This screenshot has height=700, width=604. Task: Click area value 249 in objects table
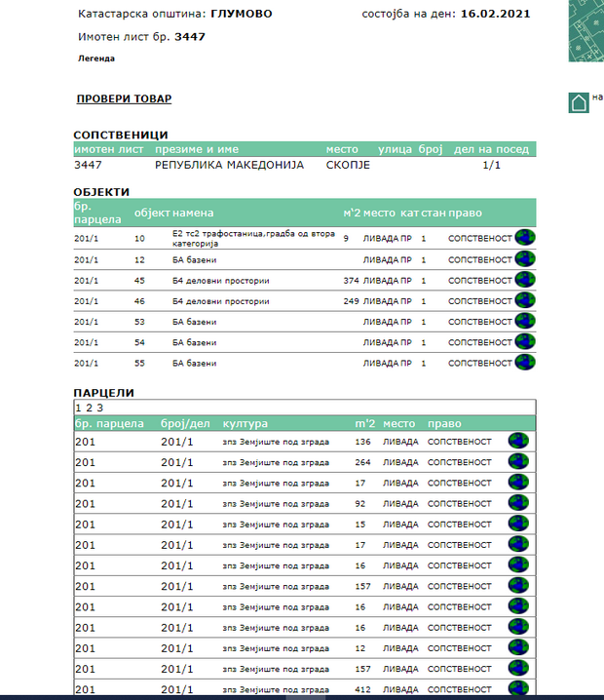pos(351,301)
